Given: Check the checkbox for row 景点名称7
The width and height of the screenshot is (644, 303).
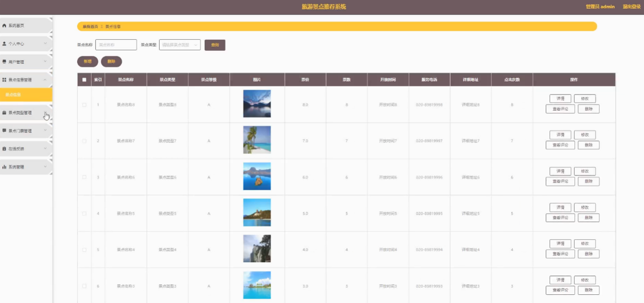Looking at the screenshot, I should (x=84, y=141).
